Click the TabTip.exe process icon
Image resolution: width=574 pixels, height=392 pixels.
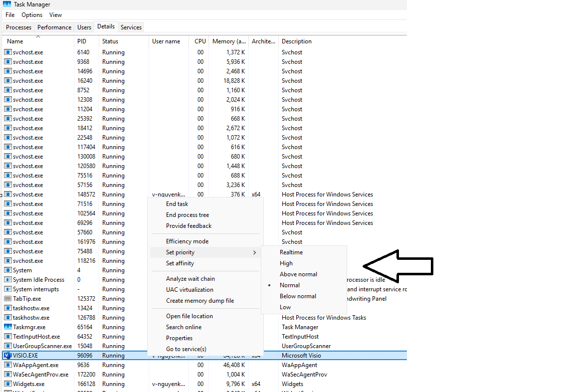[7, 298]
